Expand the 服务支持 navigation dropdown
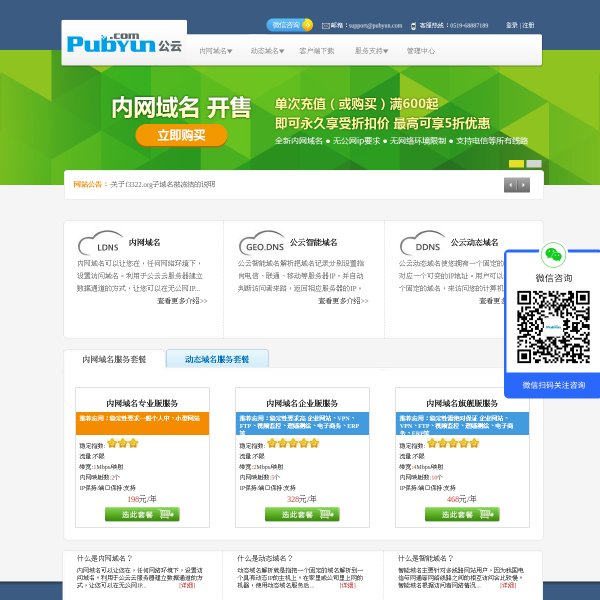 coord(371,51)
